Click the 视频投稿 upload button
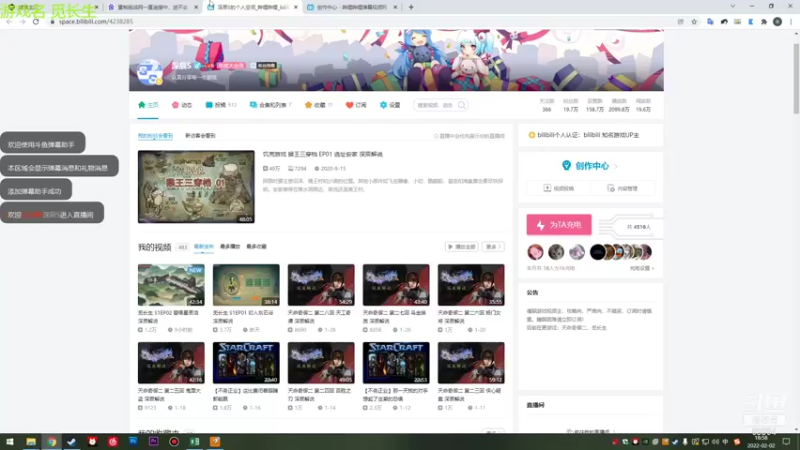 (x=559, y=188)
